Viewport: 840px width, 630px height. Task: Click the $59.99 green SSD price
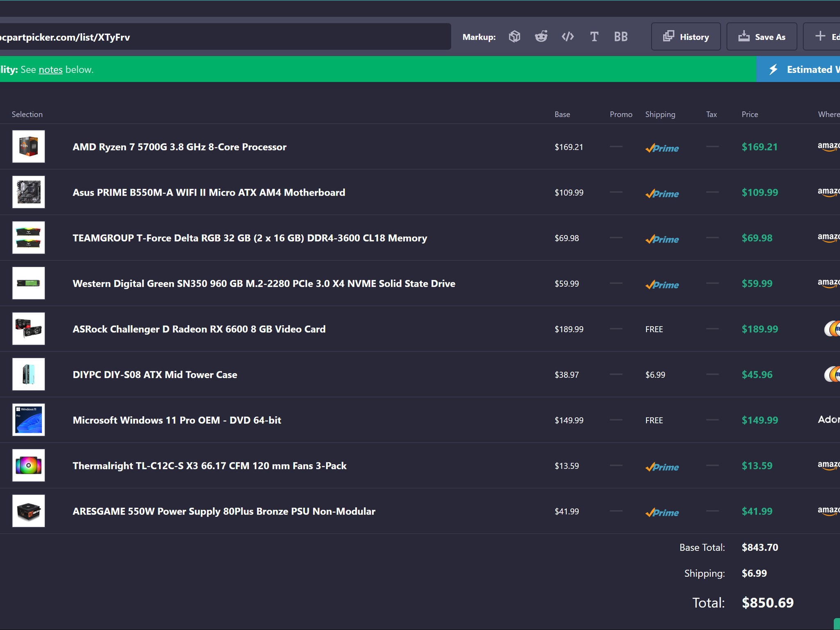(x=757, y=283)
